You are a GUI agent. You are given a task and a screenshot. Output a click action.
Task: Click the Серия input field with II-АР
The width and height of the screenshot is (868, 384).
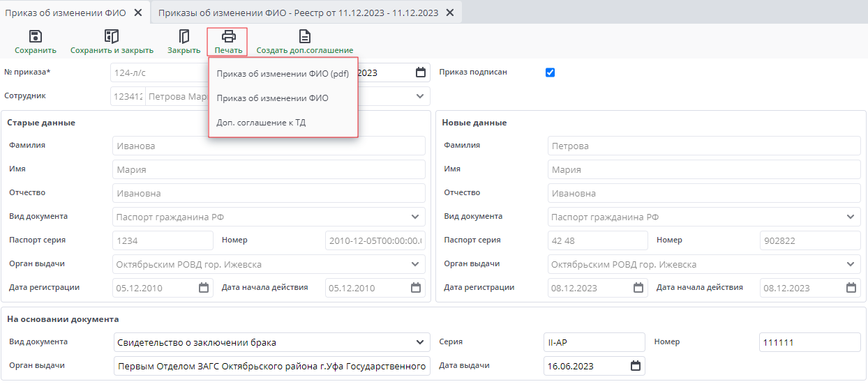coord(594,342)
